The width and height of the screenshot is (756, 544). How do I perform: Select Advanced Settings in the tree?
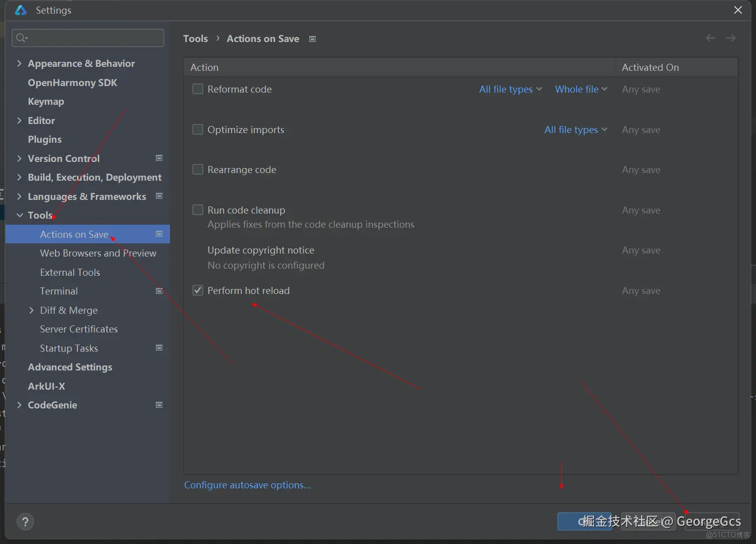[x=70, y=367]
